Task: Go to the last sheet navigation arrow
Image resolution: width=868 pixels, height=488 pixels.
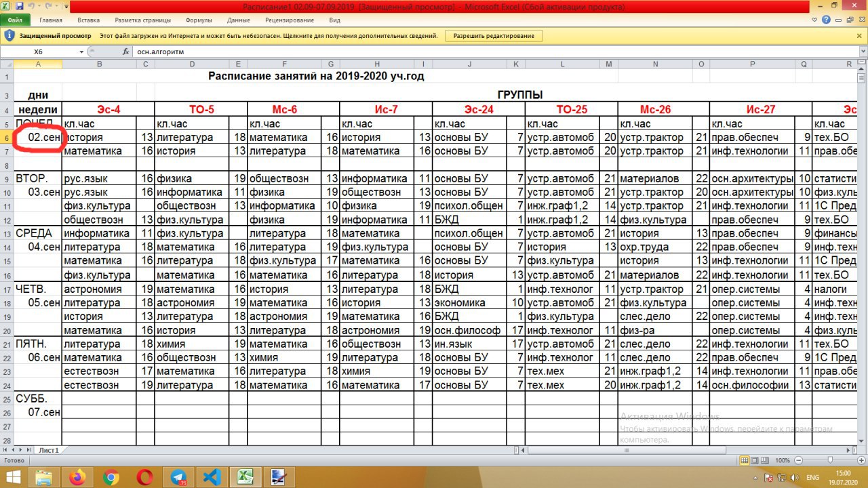Action: (30, 449)
